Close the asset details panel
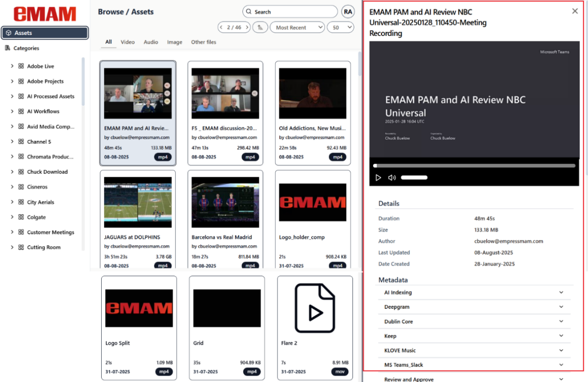This screenshot has height=382, width=588. (x=575, y=11)
